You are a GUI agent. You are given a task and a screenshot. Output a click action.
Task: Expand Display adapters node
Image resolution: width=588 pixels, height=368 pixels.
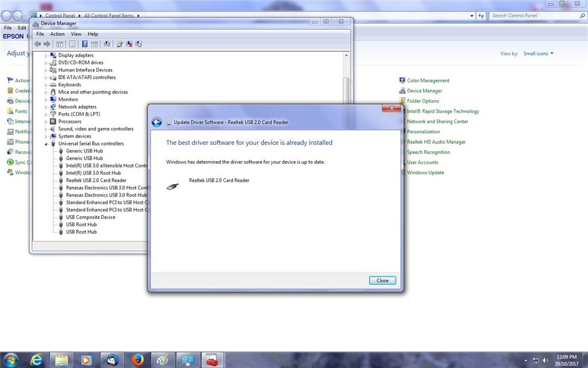pyautogui.click(x=46, y=56)
